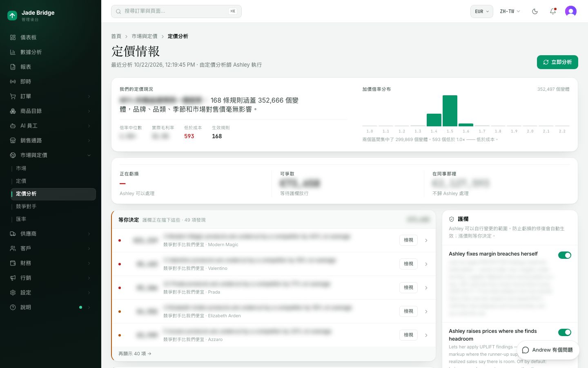The width and height of the screenshot is (588, 368).
Task: Click the Jade Bridge logo icon
Action: click(x=12, y=16)
